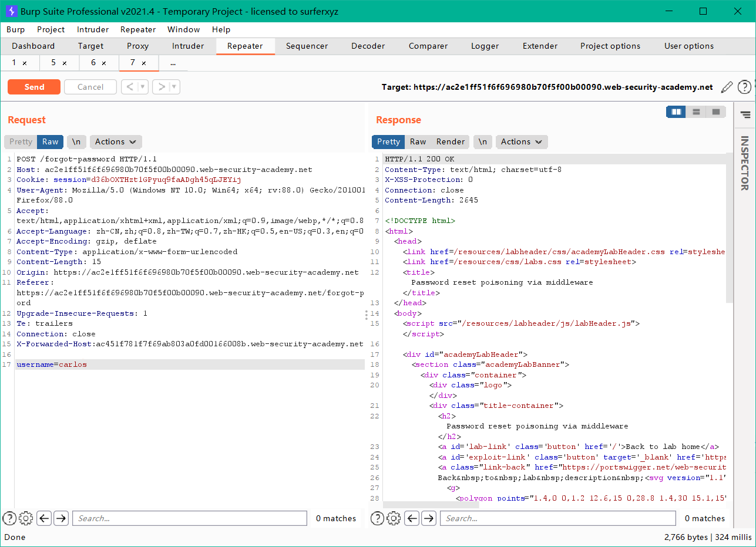Toggle request non-printable characters \n button
Image resolution: width=756 pixels, height=547 pixels.
[x=77, y=141]
